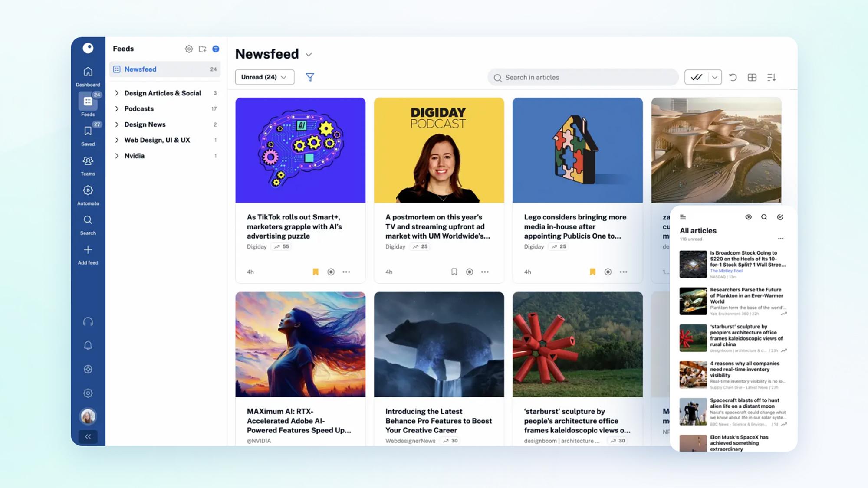Open the filter funnel next to Unread
868x488 pixels.
pos(309,77)
